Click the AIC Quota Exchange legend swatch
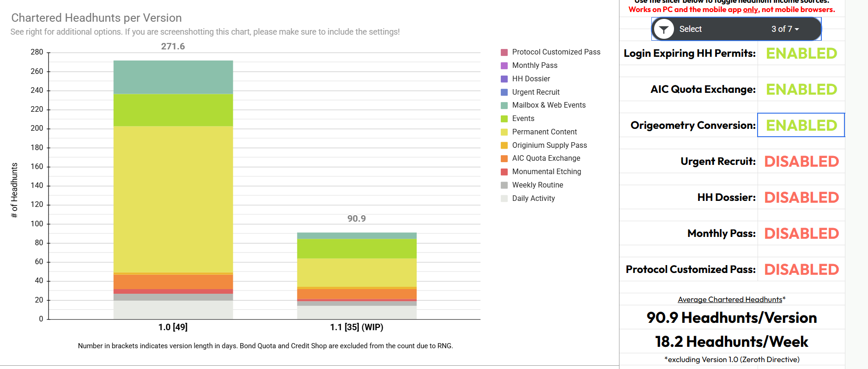868x369 pixels. point(504,159)
